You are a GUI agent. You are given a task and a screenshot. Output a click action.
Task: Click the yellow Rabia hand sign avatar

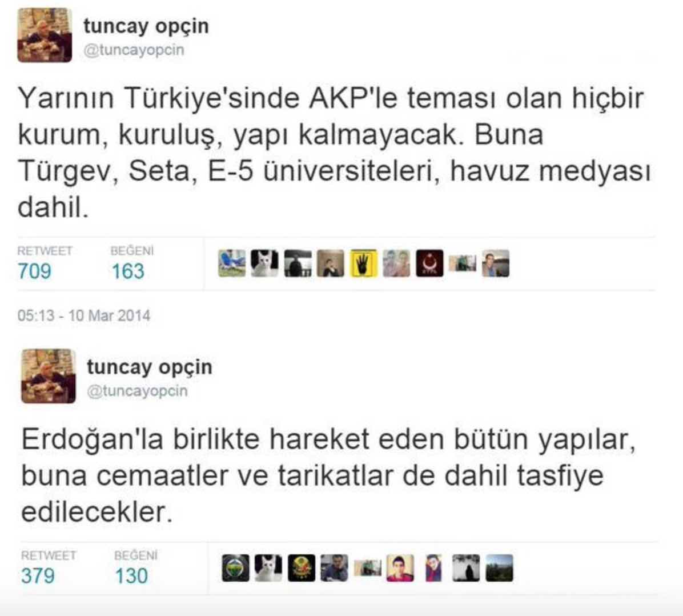[x=364, y=263]
